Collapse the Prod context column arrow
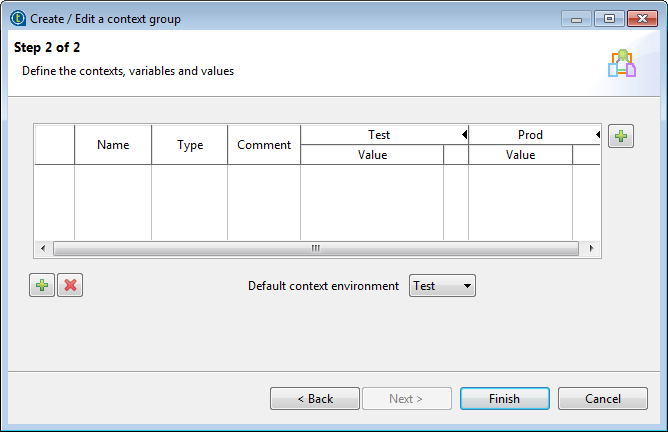The height and width of the screenshot is (432, 668). click(x=597, y=135)
